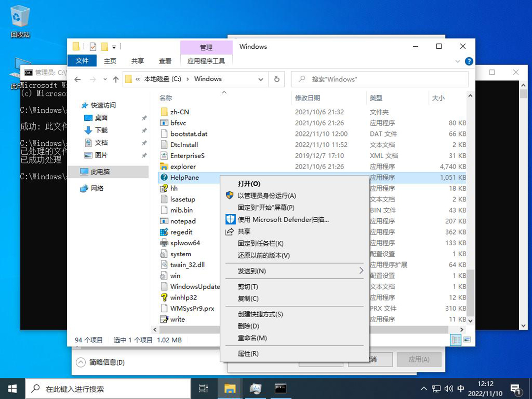The height and width of the screenshot is (399, 532).
Task: Open Explorer help via blue question mark
Action: (468, 62)
